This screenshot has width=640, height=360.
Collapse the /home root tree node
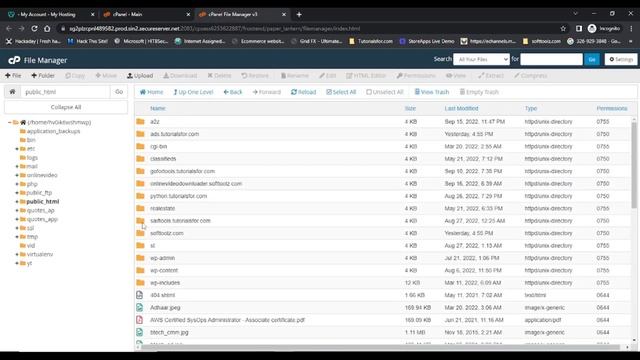click(10, 122)
